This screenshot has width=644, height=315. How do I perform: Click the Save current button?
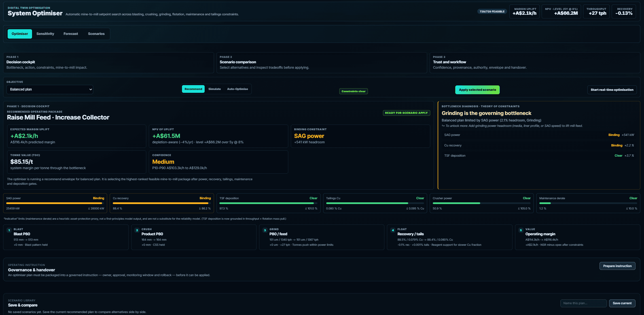click(x=622, y=303)
